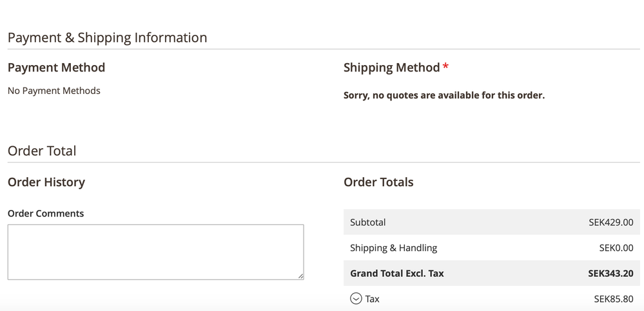Click the No Payment Methods text
This screenshot has width=644, height=311.
[x=54, y=91]
